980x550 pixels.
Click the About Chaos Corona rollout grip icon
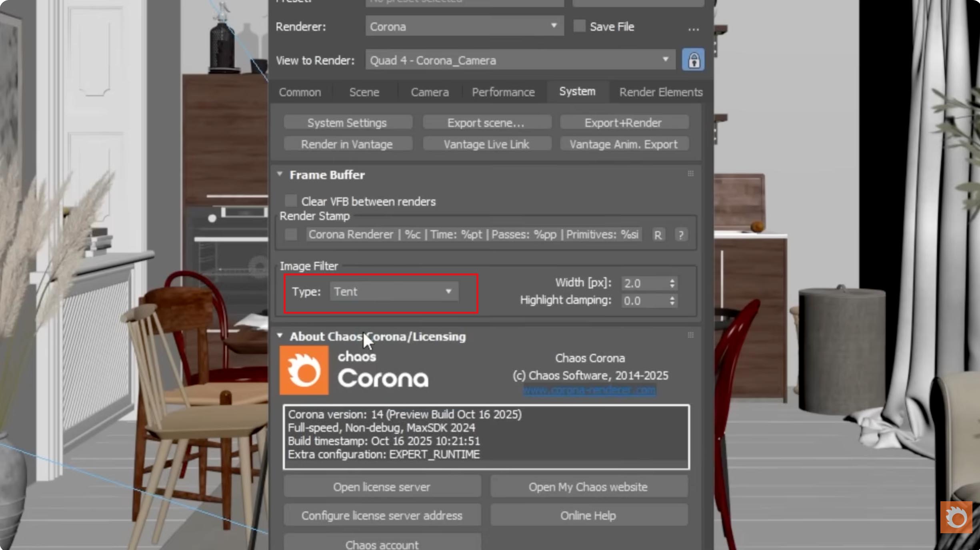[x=690, y=335]
